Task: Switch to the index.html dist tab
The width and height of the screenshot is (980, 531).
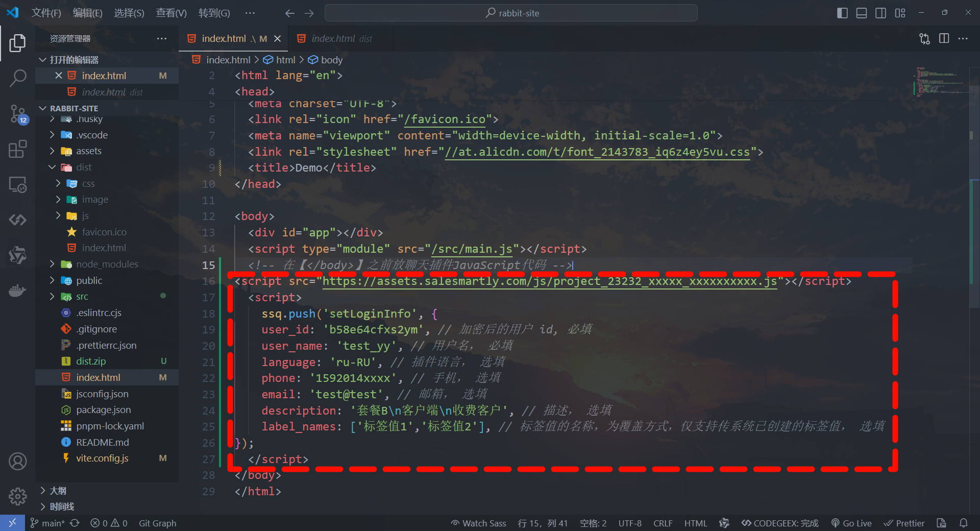Action: pyautogui.click(x=341, y=39)
